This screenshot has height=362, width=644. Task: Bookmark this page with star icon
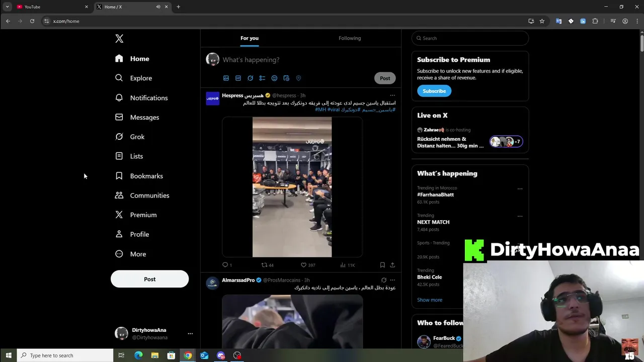point(542,21)
